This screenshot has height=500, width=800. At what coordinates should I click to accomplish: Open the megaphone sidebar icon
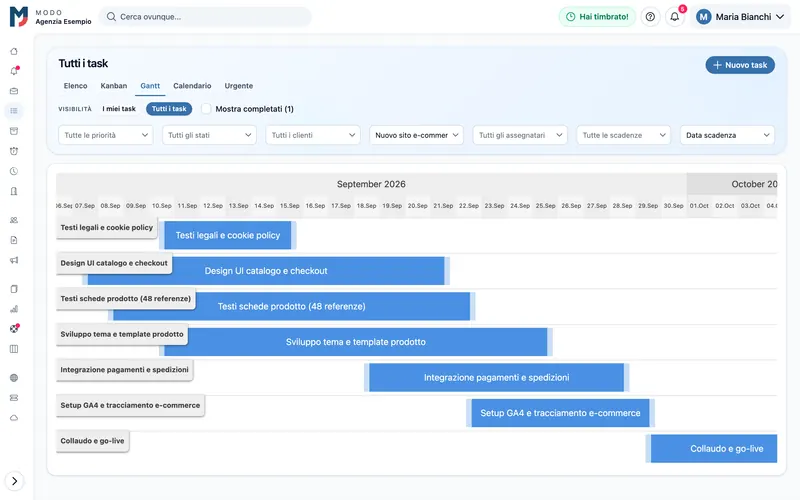tap(14, 260)
